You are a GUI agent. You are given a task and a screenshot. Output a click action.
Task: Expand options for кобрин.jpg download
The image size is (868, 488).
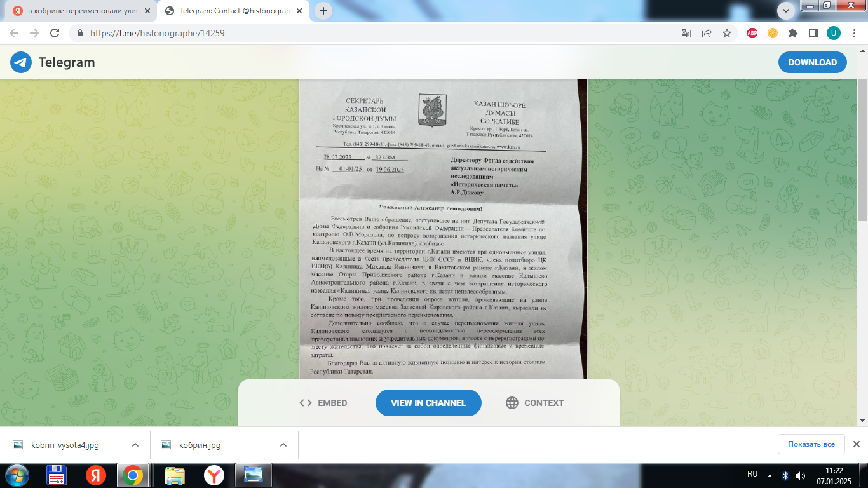pos(283,445)
